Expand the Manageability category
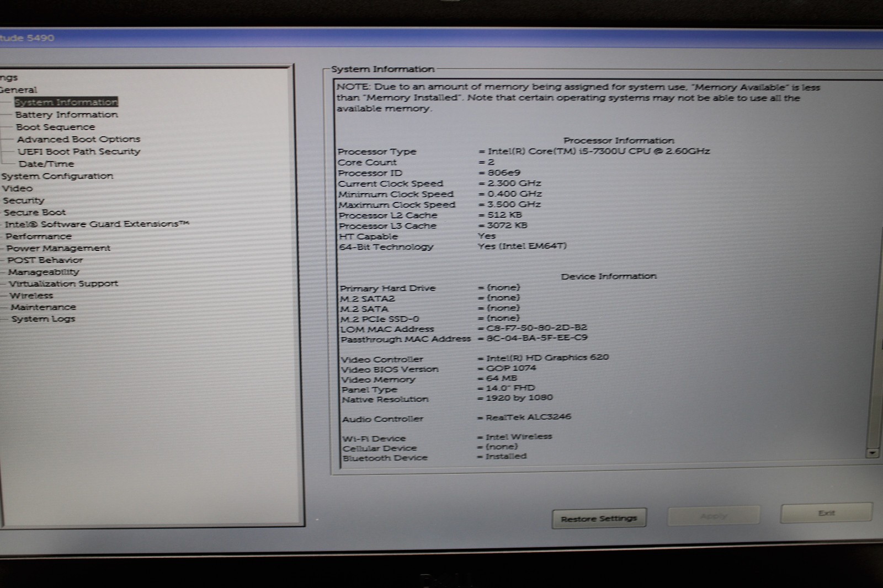Image resolution: width=883 pixels, height=588 pixels. pos(44,272)
